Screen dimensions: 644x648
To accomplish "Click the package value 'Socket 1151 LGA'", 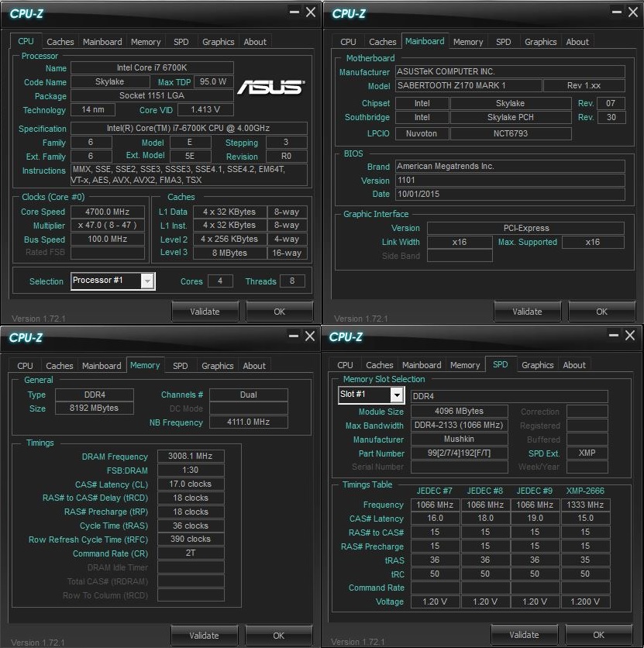I will coord(152,95).
